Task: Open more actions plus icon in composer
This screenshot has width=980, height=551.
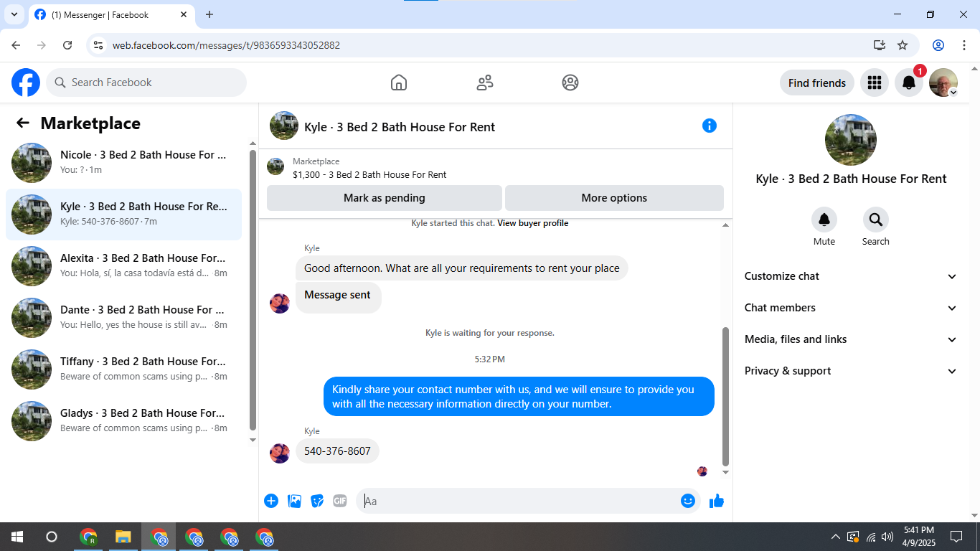Action: (271, 501)
